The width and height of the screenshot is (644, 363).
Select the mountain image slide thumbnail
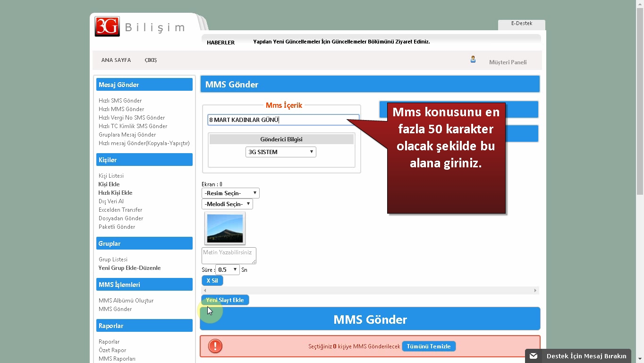(225, 228)
